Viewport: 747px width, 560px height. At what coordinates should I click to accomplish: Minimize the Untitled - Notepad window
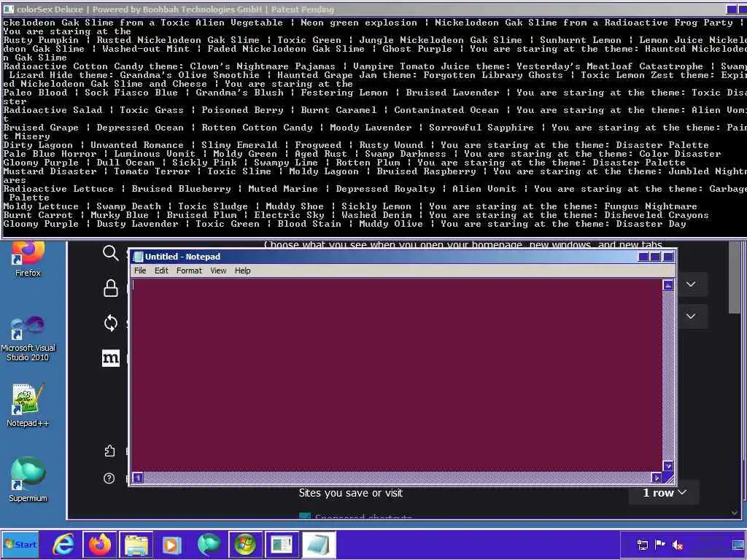(643, 257)
